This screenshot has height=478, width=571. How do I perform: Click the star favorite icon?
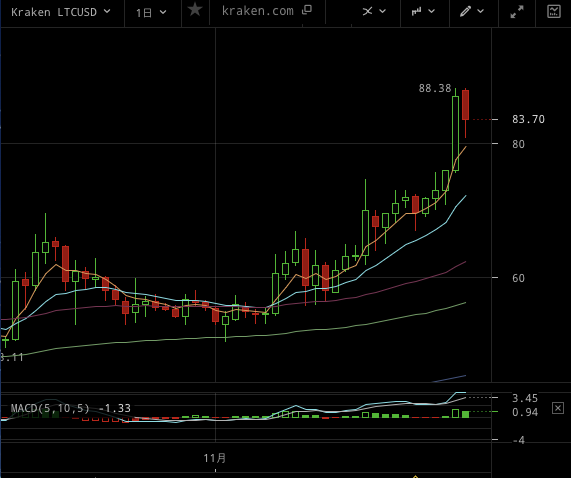coord(195,10)
